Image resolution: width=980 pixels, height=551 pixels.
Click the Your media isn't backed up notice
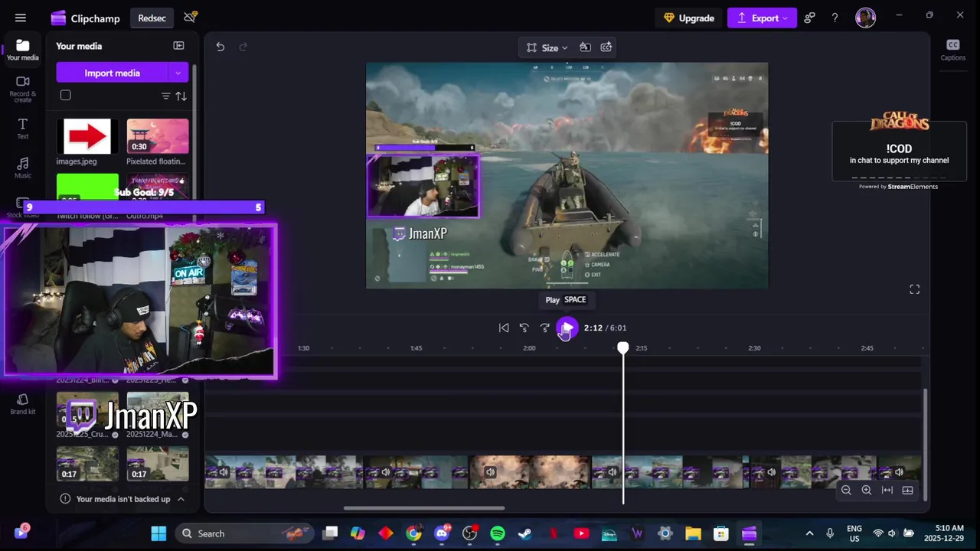[x=122, y=499]
